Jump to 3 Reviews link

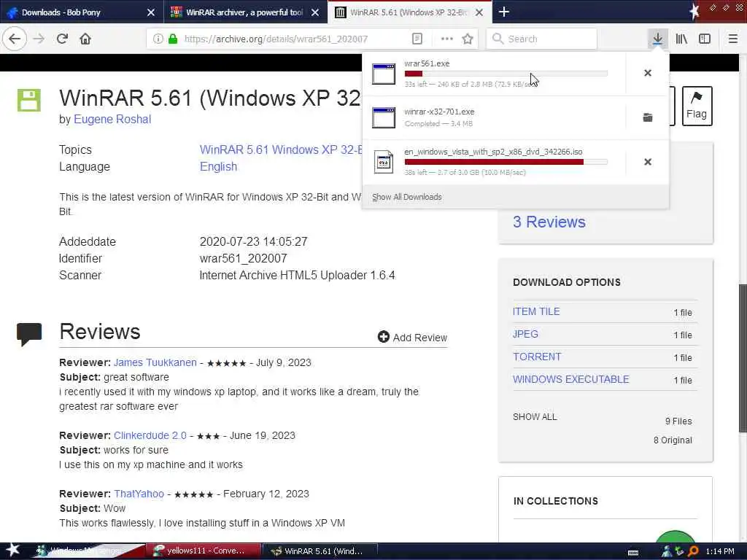[x=549, y=222]
